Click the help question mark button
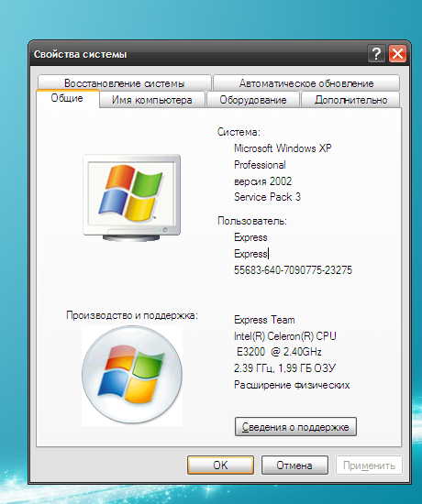The height and width of the screenshot is (504, 422). tap(376, 54)
